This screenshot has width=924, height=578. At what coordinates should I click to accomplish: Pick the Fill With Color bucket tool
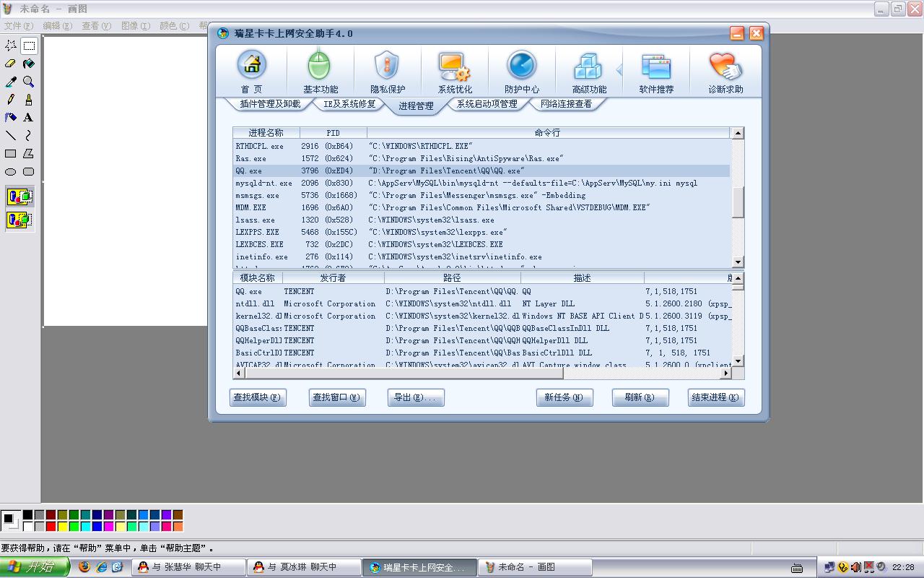point(29,64)
